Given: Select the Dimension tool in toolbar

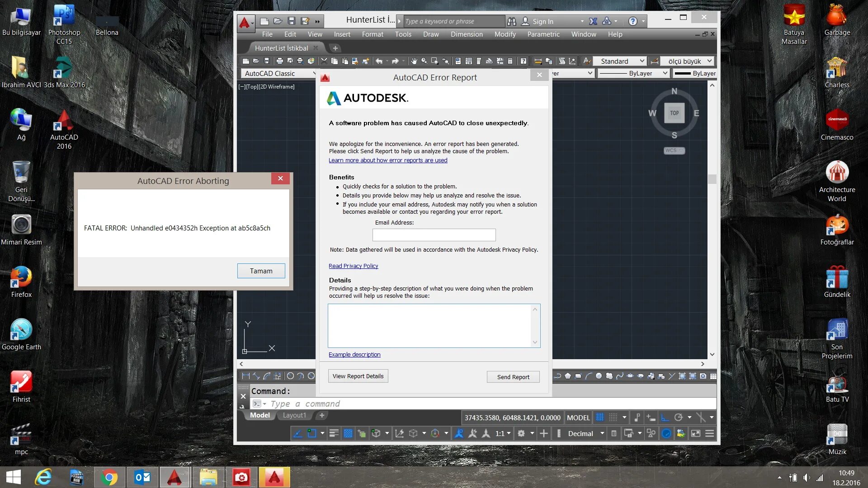Looking at the screenshot, I should tap(467, 34).
